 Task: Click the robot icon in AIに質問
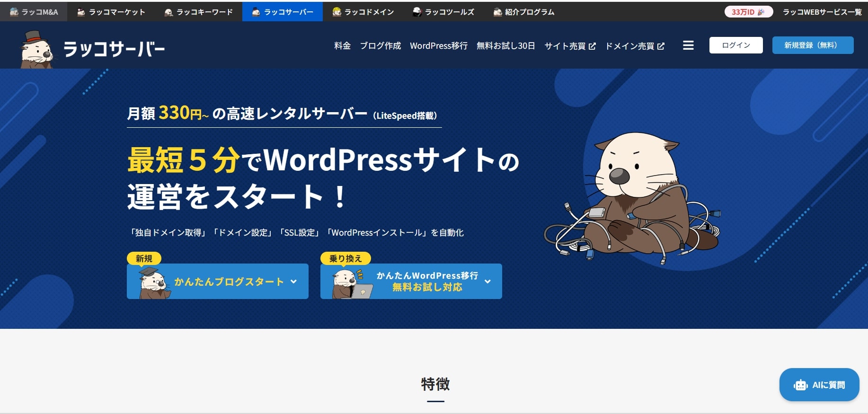click(x=800, y=385)
